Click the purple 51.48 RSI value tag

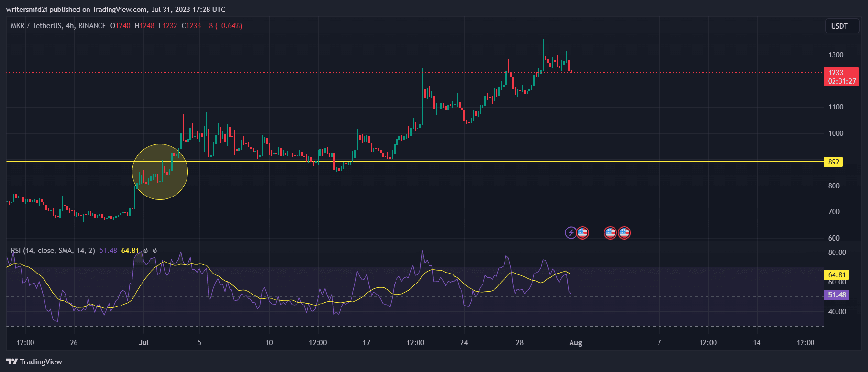836,295
